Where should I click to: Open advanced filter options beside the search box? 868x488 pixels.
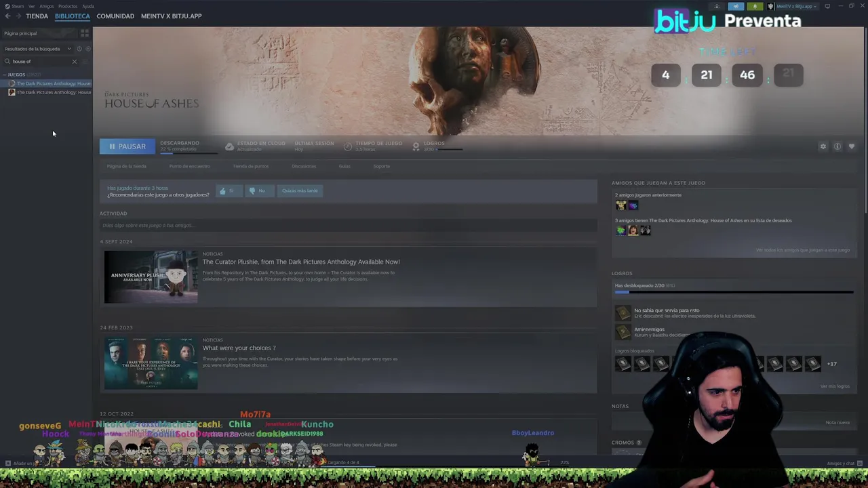click(85, 62)
